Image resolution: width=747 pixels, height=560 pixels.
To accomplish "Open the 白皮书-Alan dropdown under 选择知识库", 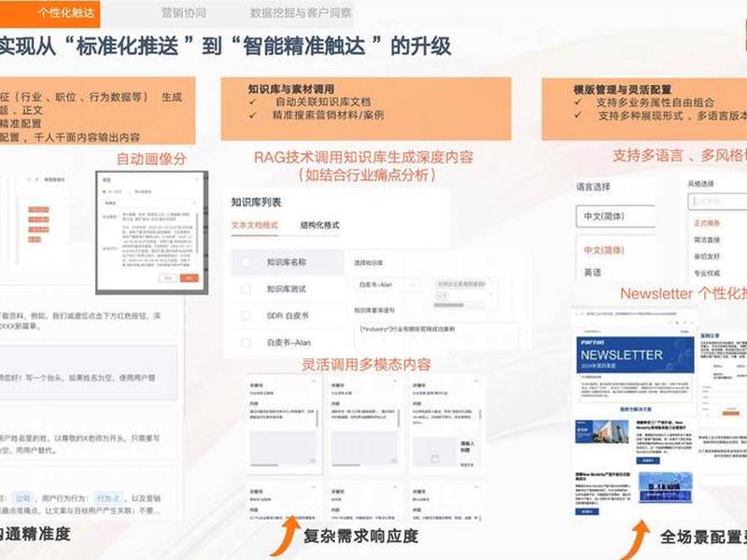I will tap(387, 285).
